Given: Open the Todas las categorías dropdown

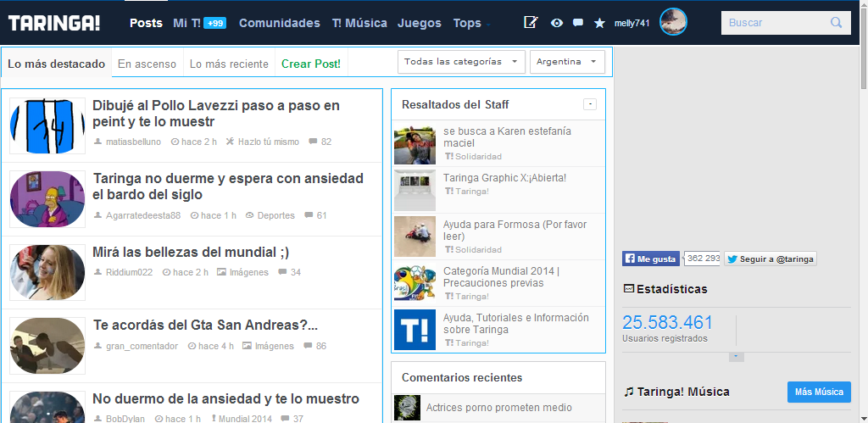Looking at the screenshot, I should coord(461,61).
